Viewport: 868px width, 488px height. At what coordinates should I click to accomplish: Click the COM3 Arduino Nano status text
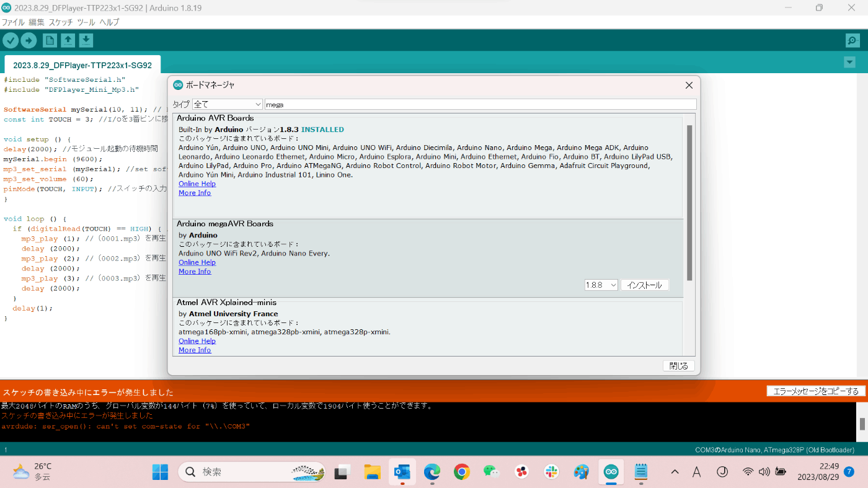(x=774, y=450)
